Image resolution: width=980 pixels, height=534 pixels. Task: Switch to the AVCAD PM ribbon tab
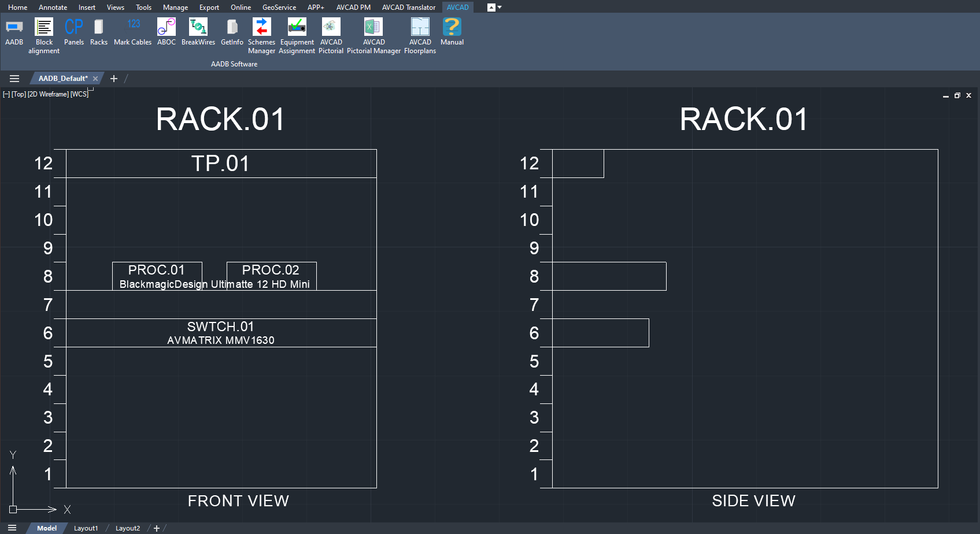[353, 8]
